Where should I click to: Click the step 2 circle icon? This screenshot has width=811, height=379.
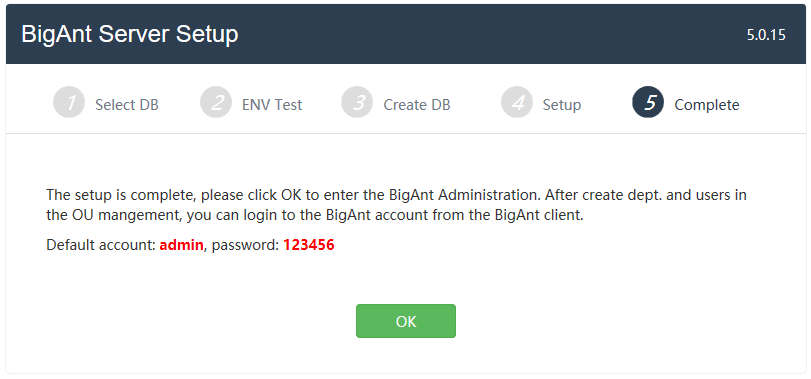(x=216, y=102)
